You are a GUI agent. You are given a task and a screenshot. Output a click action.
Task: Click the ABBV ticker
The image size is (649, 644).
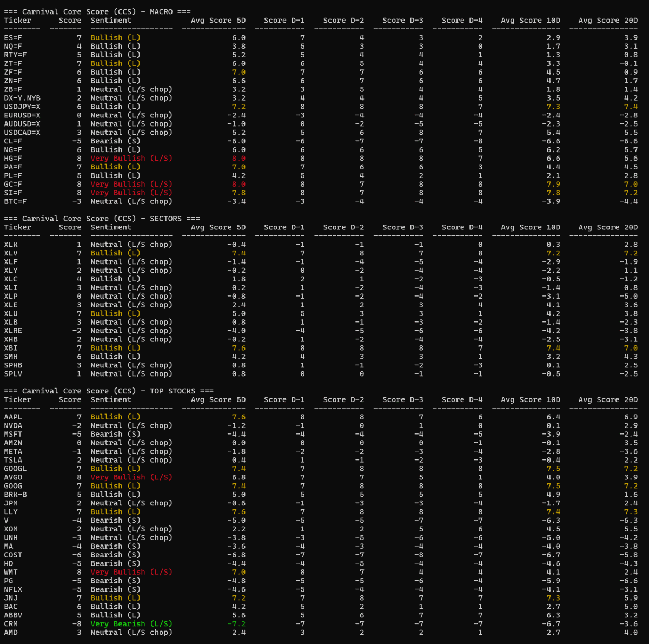tap(13, 615)
